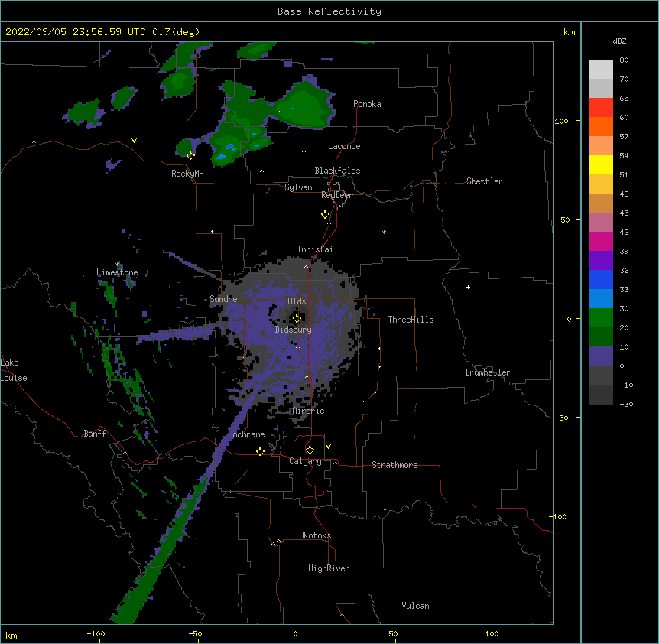Click the Base_Reflectivity title text
This screenshot has height=644, width=659.
(329, 11)
